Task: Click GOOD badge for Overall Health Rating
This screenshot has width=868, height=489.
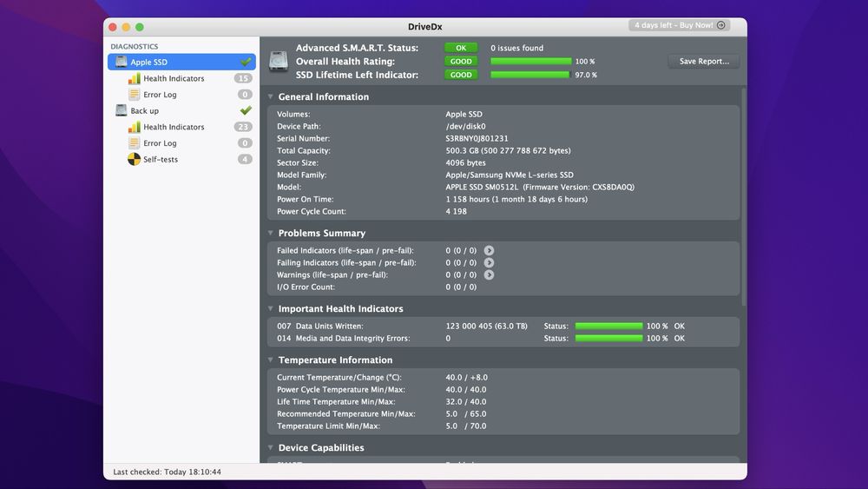Action: (461, 62)
